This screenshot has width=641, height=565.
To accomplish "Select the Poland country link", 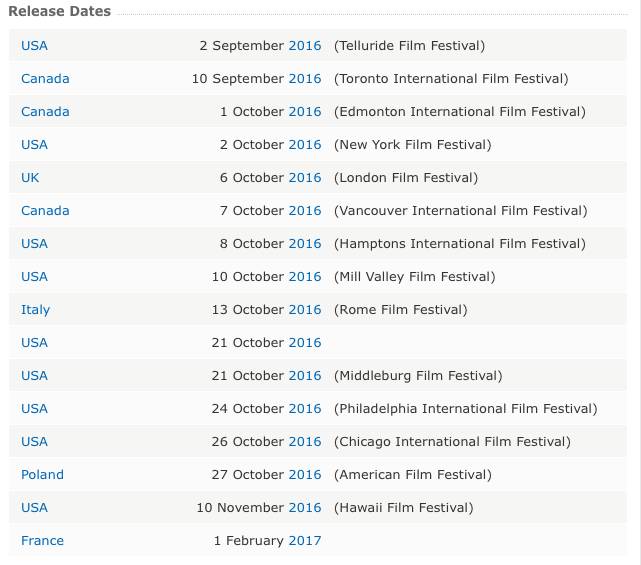I will pyautogui.click(x=42, y=475).
